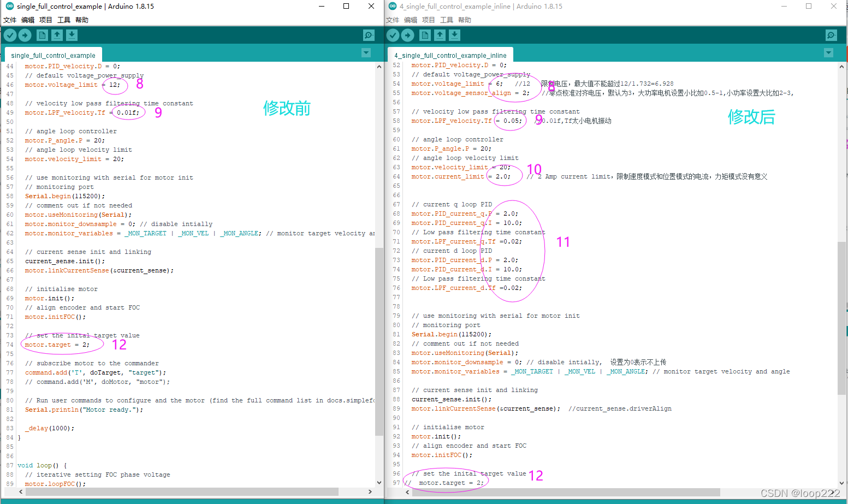Open Serial Monitor in left Arduino window
This screenshot has height=504, width=848.
(369, 35)
